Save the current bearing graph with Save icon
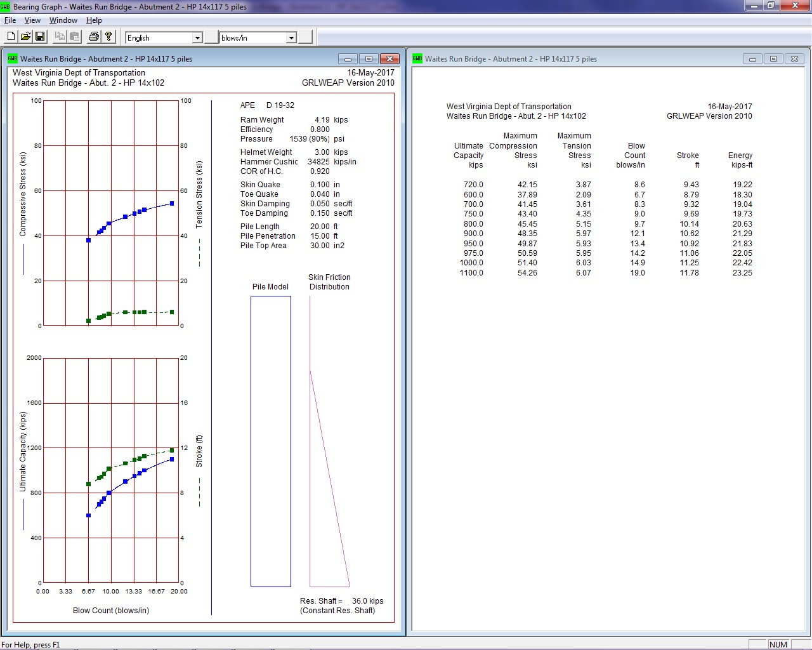This screenshot has height=650, width=812. [40, 36]
